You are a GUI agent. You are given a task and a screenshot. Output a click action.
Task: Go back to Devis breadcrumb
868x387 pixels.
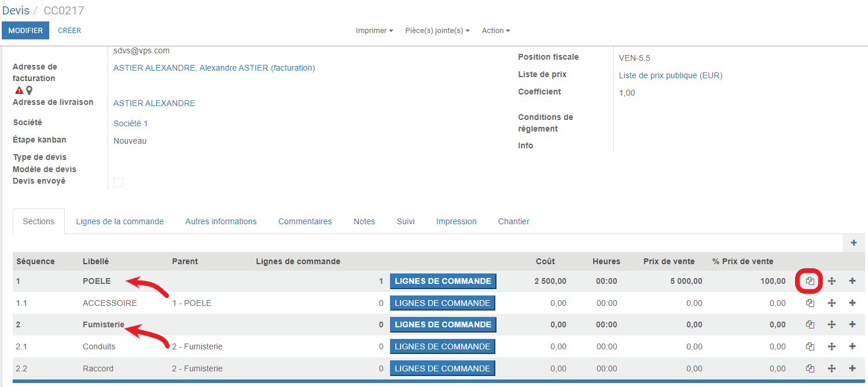tap(16, 10)
